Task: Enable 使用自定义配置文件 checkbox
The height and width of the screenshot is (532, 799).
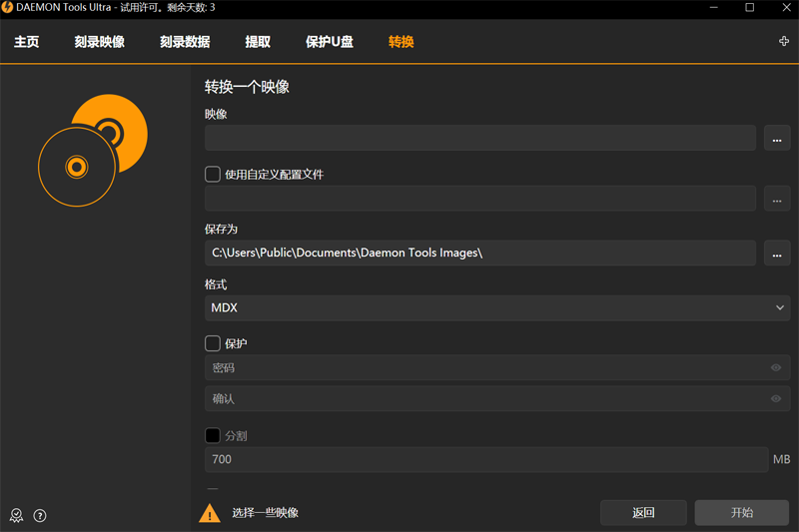Action: click(x=213, y=174)
